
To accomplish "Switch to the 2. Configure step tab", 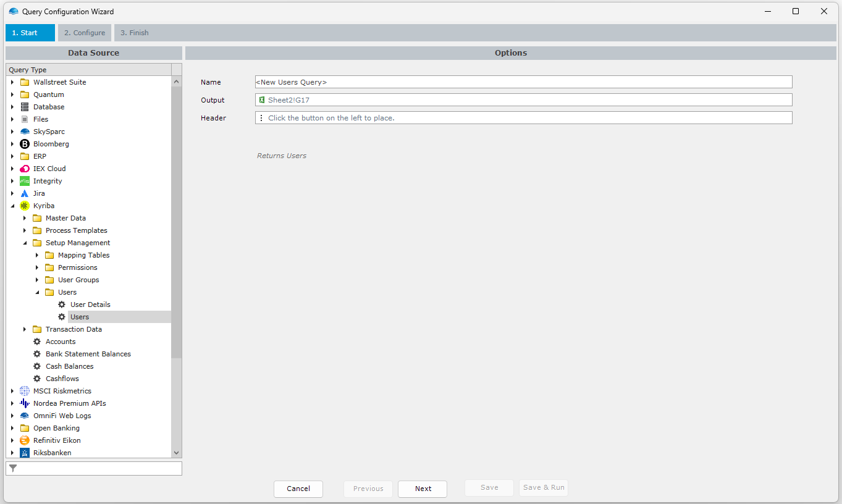I will click(x=85, y=33).
